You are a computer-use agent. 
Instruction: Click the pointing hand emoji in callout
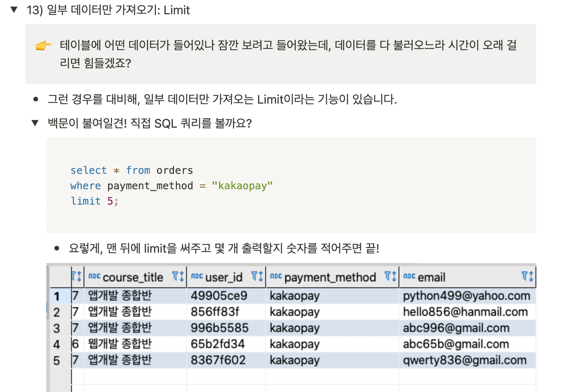43,45
